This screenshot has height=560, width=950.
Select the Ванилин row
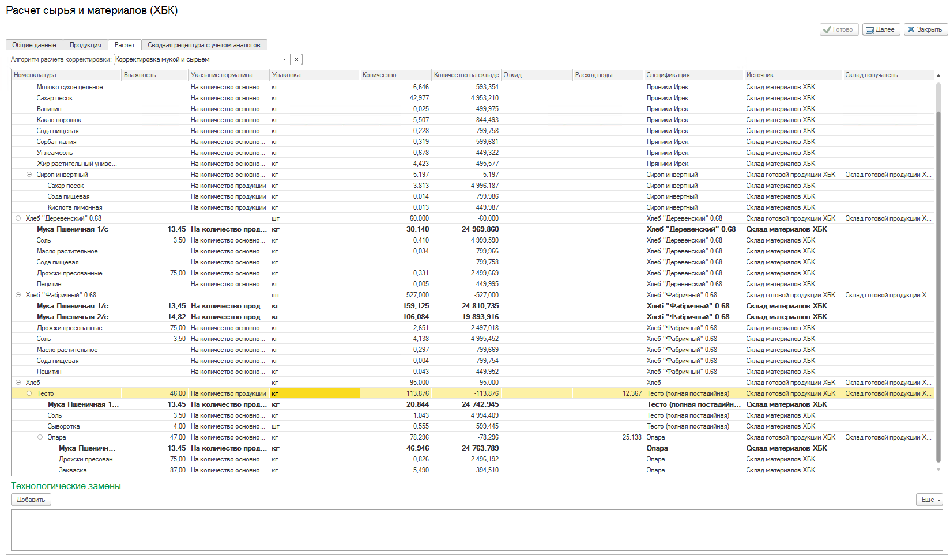pos(473,109)
